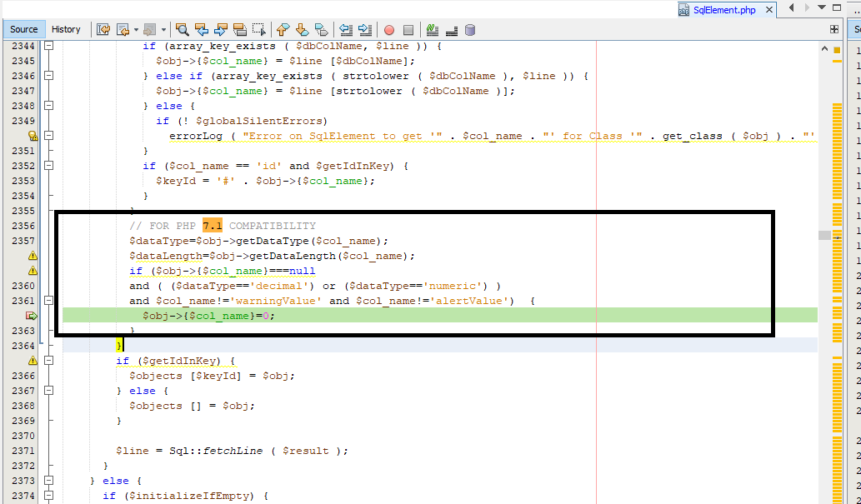Click the warning glyph on line 2358
Screen dimensions: 861x504
(x=33, y=256)
